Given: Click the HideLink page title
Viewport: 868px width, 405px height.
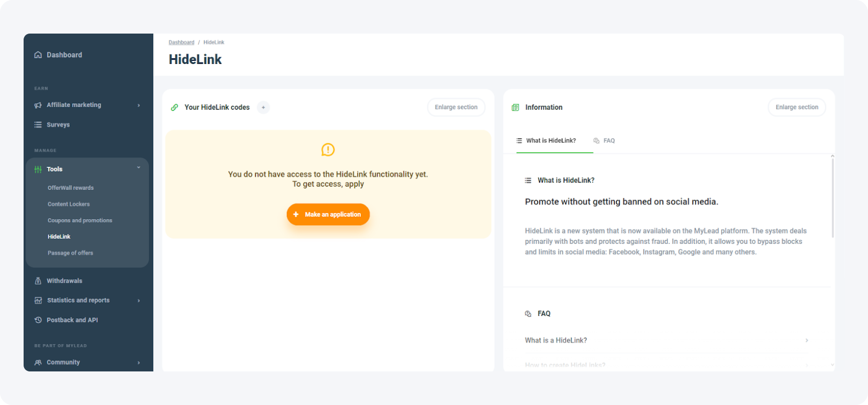Looking at the screenshot, I should pyautogui.click(x=195, y=60).
